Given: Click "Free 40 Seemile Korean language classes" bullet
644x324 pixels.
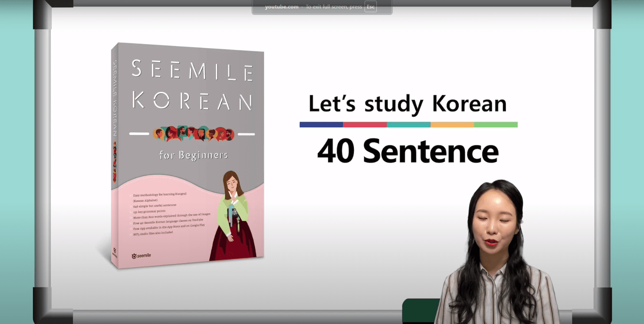Looking at the screenshot, I should point(168,222).
